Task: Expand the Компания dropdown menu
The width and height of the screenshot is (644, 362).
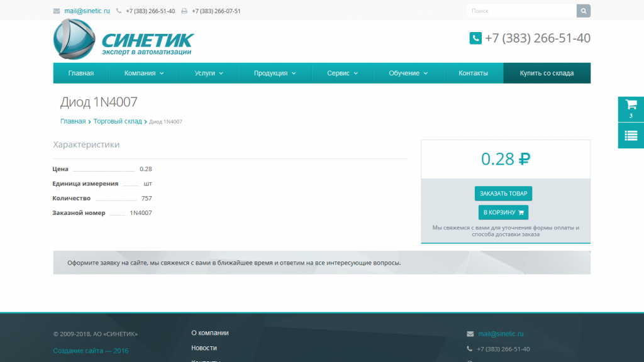Action: pyautogui.click(x=144, y=73)
